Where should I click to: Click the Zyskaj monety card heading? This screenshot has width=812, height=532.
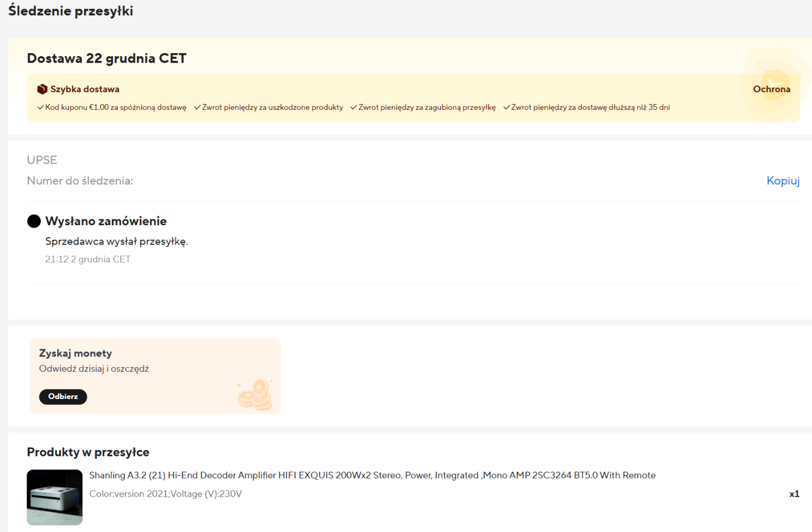click(x=76, y=353)
